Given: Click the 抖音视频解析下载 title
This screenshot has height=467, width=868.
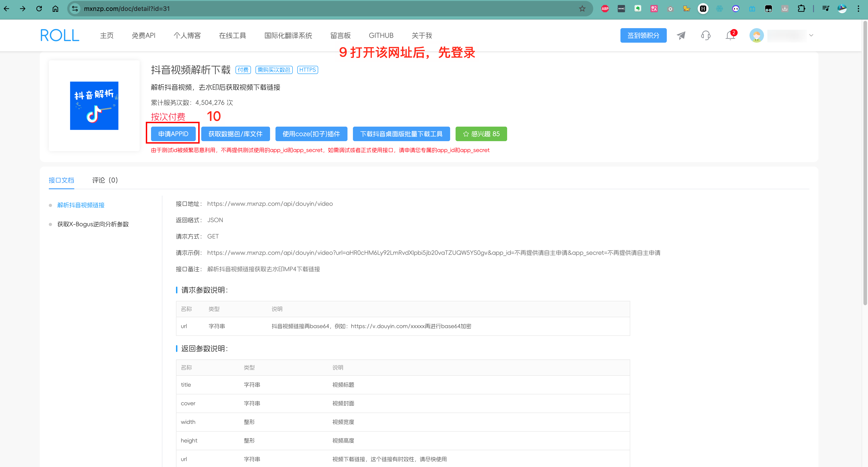Looking at the screenshot, I should tap(191, 70).
